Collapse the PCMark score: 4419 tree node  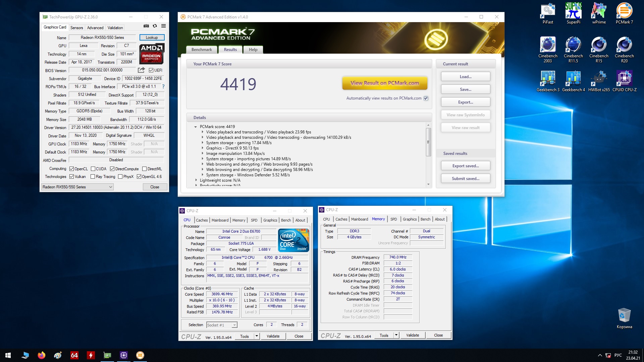coord(196,127)
